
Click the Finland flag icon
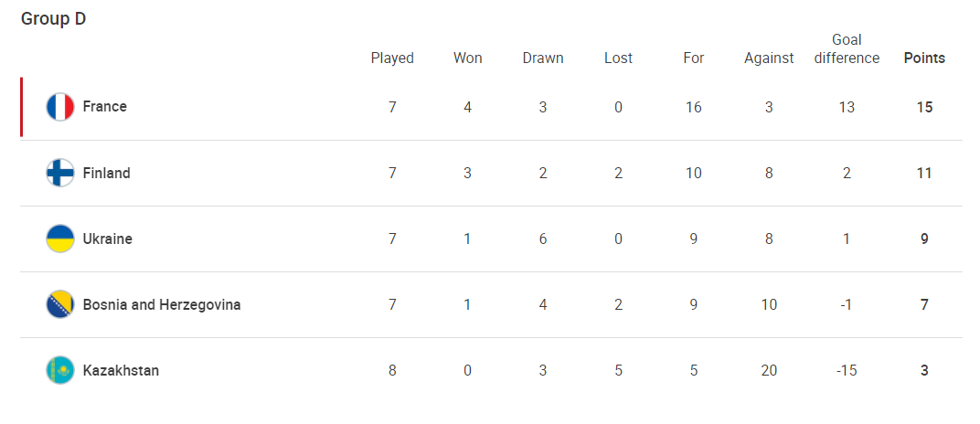pos(60,173)
